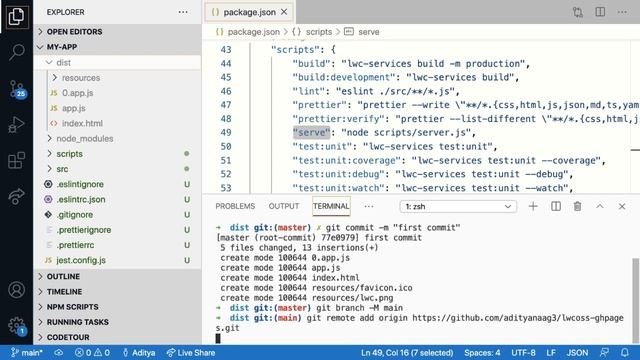Screen dimensions: 640x360
Task: Expand the Running Tasks section
Action: 117,322
